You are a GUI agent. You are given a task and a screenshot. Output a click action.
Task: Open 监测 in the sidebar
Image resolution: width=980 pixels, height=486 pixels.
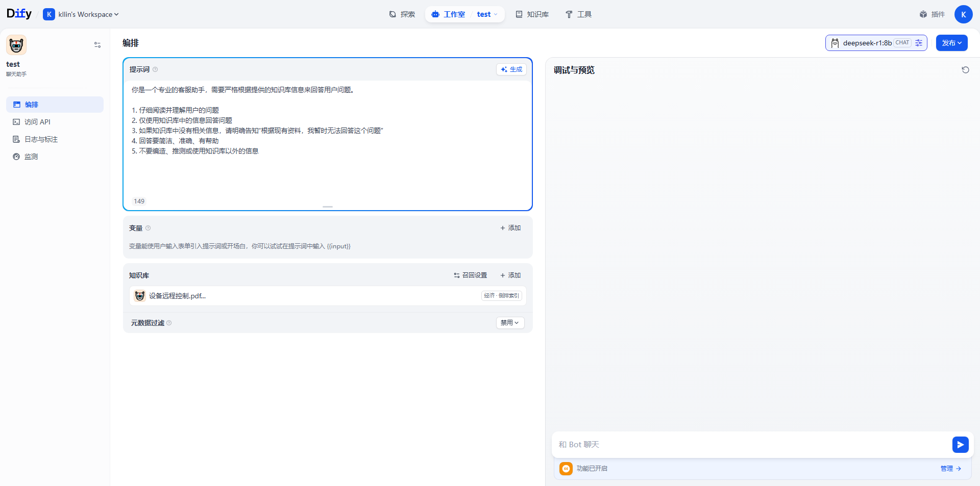[55, 157]
